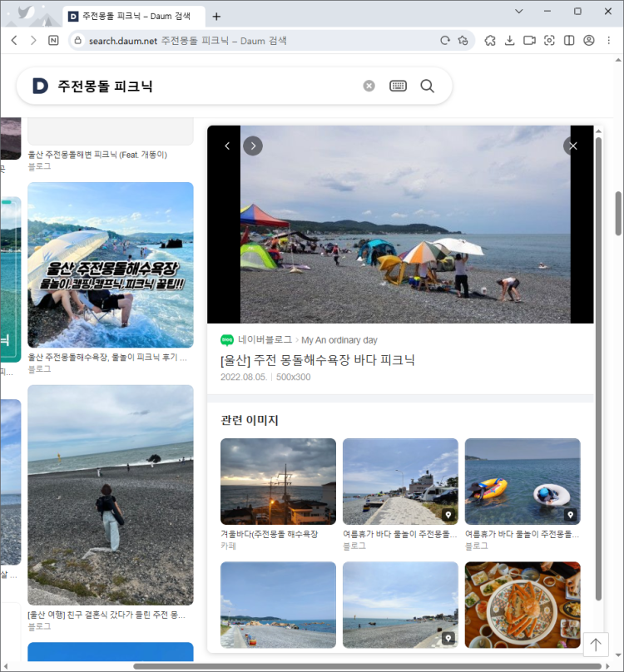Open browser downloads

510,40
